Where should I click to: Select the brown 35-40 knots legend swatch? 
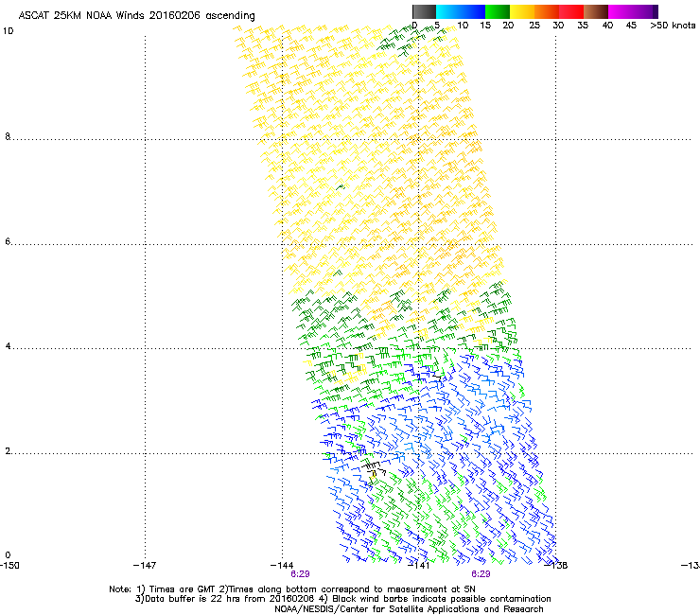click(x=596, y=11)
